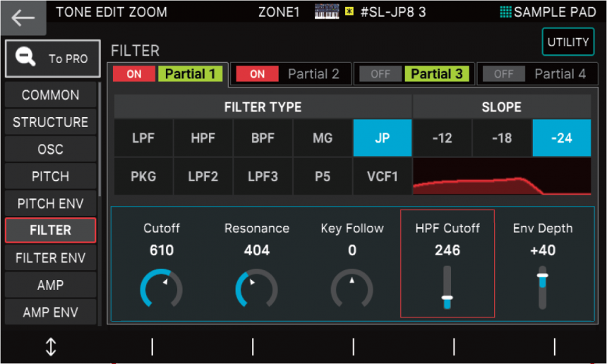Tap the Resonance value 404
Screen dimensions: 607x364
click(x=257, y=250)
